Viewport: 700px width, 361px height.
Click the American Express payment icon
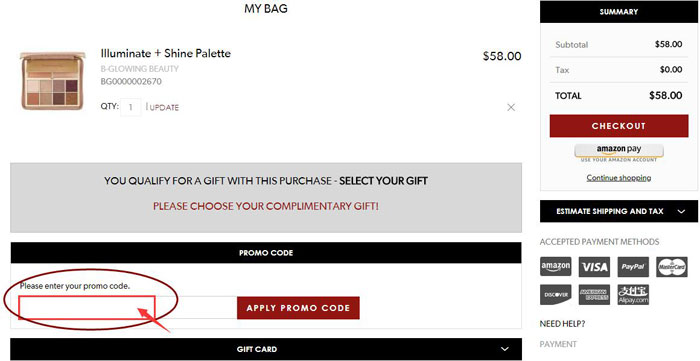point(594,295)
